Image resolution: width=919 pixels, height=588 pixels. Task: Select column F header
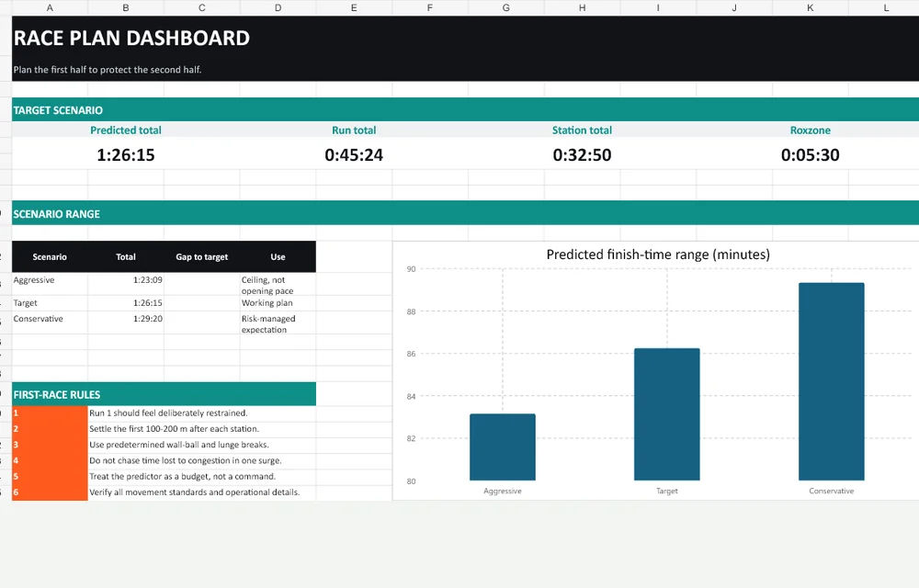coord(429,7)
